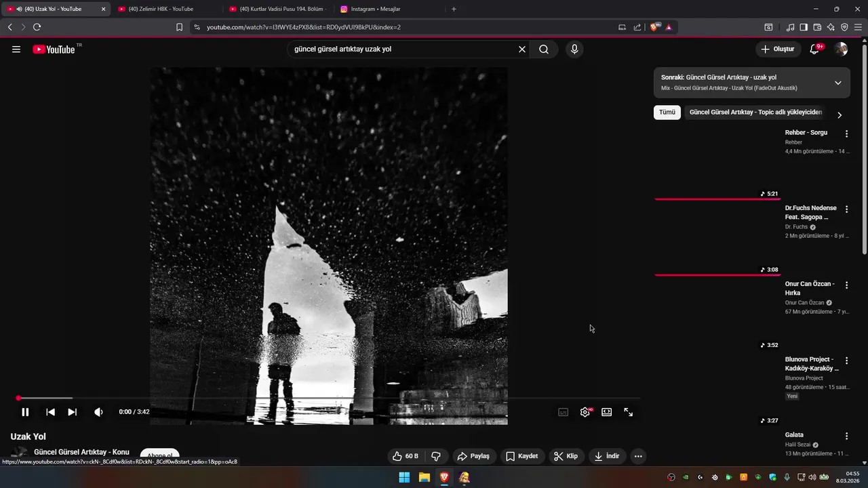Select the Güncel Gürsel Artıktay Topic chip
868x488 pixels.
755,113
